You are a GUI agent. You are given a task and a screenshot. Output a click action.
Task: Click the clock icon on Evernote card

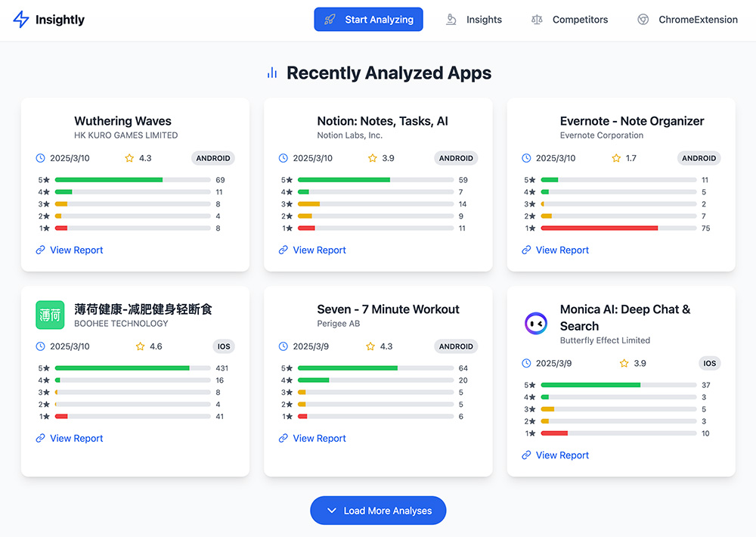coord(526,158)
